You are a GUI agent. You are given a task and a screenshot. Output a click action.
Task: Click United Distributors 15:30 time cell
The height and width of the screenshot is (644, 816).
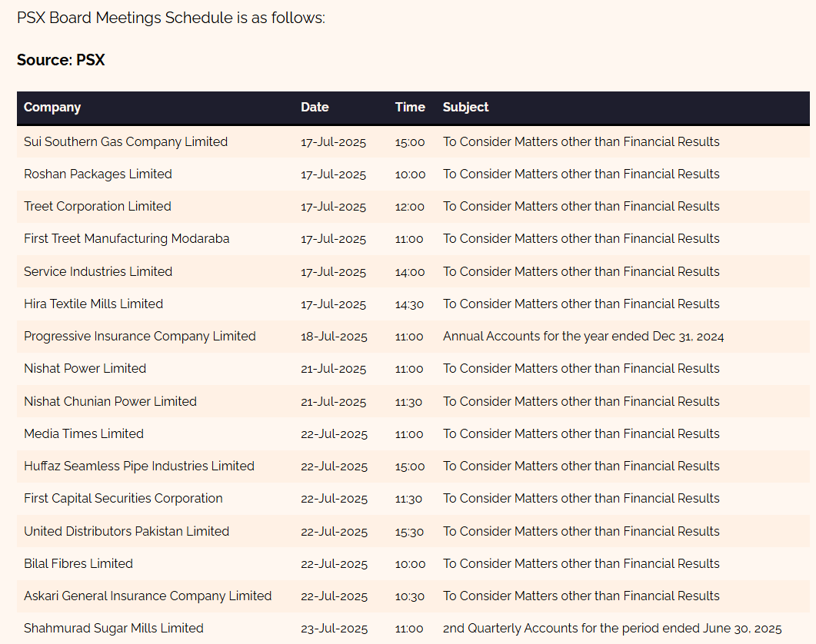click(x=409, y=532)
